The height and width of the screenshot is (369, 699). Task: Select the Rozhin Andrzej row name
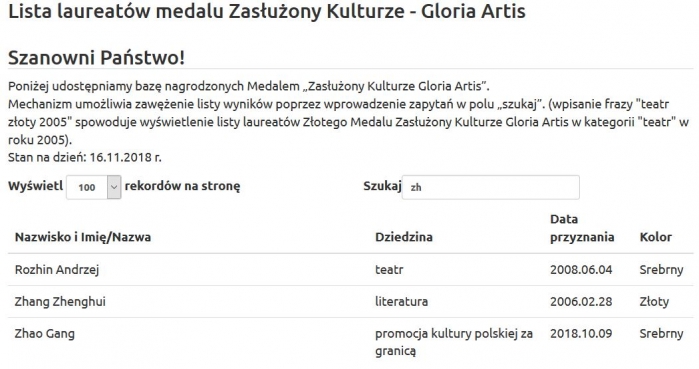click(57, 270)
